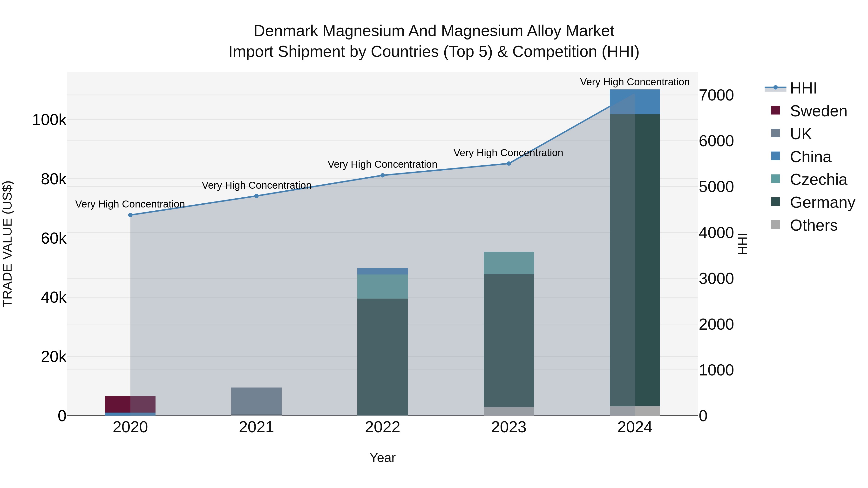This screenshot has width=868, height=488.
Task: Click the Czechia bar segment for 2022
Action: point(382,287)
